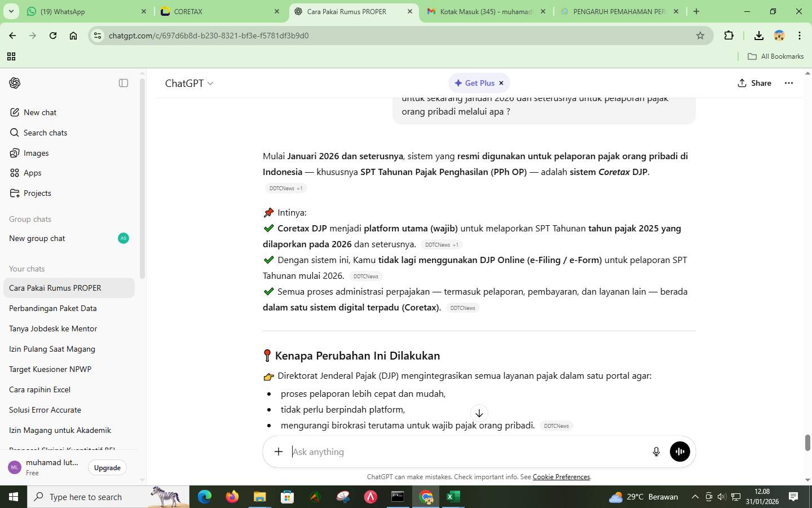Open Chrome's three-dot menu
812x508 pixels.
coord(800,36)
